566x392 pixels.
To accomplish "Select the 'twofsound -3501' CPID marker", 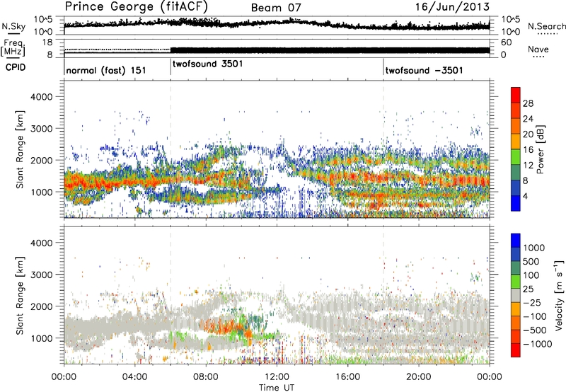I will click(424, 70).
